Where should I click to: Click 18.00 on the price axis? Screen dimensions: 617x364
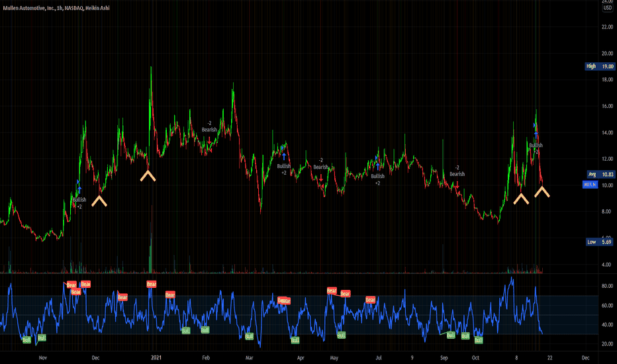pyautogui.click(x=607, y=79)
